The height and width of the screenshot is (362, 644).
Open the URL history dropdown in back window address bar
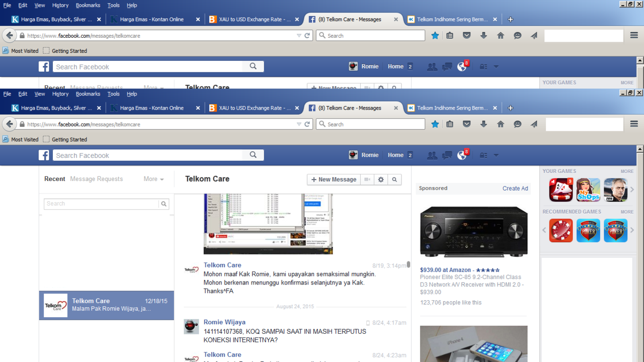(299, 36)
